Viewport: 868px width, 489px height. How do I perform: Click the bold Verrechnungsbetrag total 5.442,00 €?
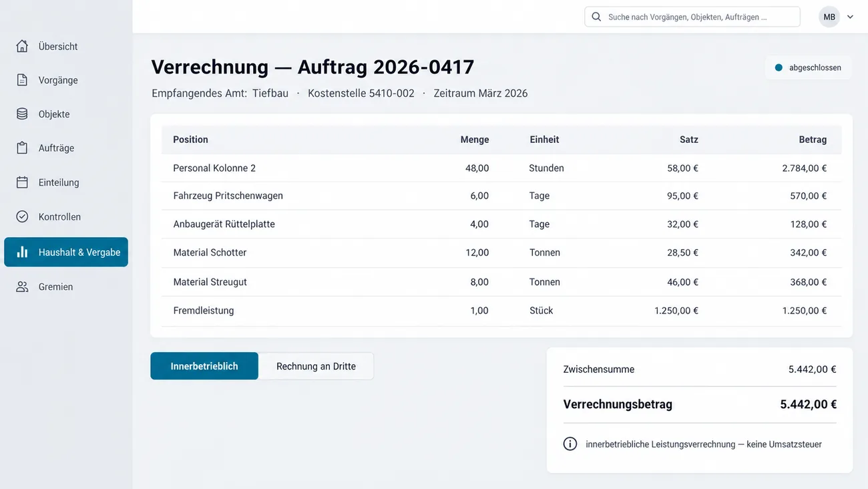tap(808, 404)
